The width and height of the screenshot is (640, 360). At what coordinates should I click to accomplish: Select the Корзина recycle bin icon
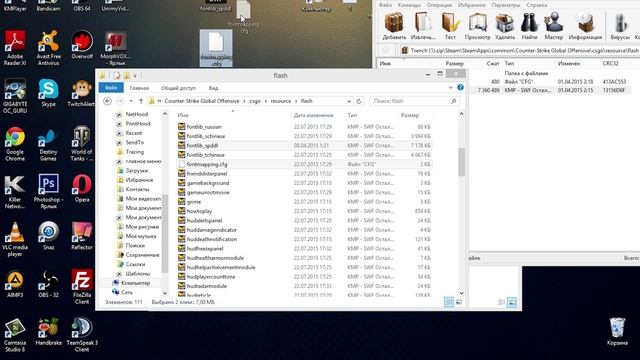coord(617,331)
